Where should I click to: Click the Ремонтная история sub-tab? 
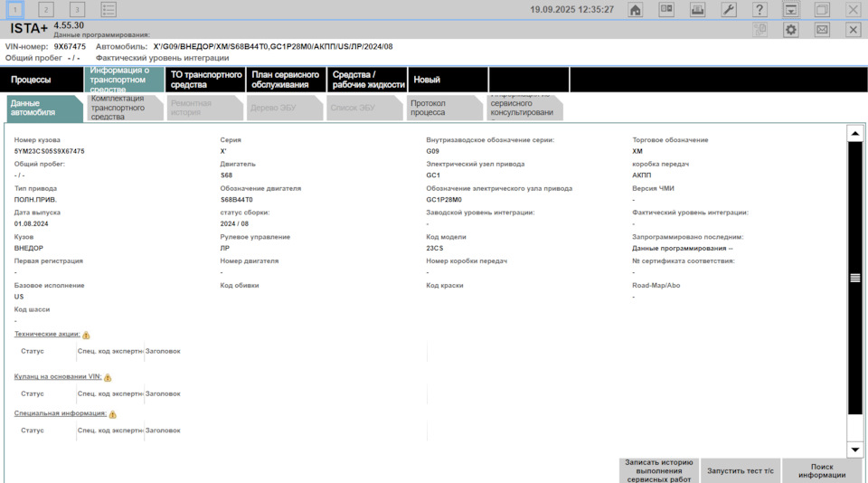click(x=205, y=108)
